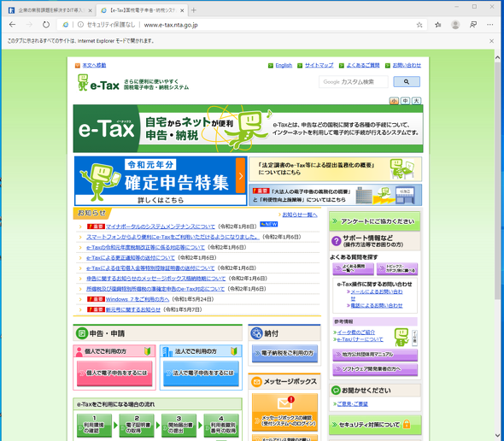Close the e-Tax tab
Image resolution: width=504 pixels, height=441 pixels.
tap(182, 10)
